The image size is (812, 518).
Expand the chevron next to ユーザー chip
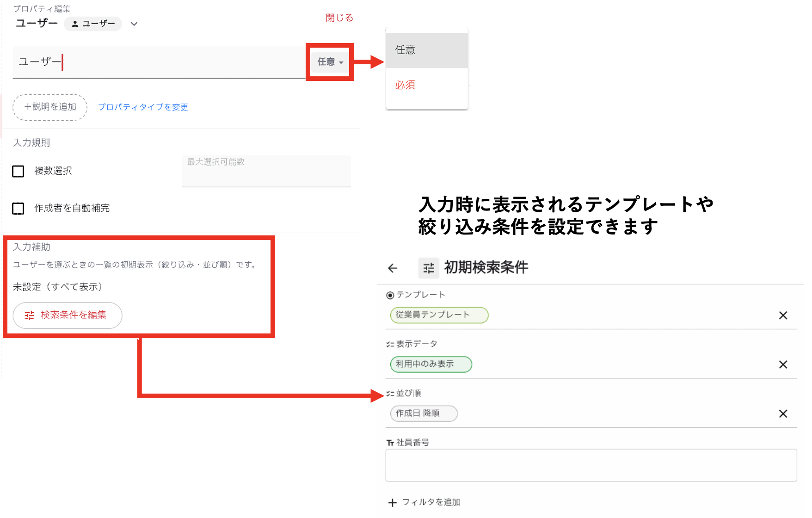point(134,24)
